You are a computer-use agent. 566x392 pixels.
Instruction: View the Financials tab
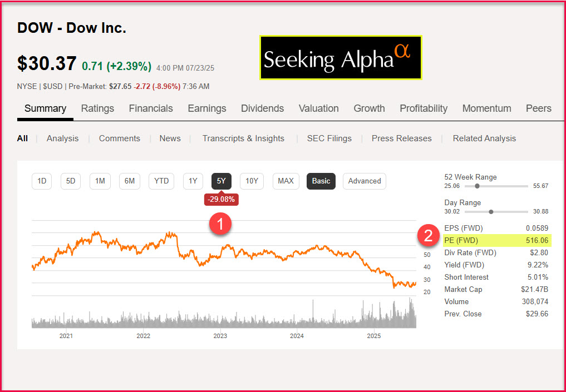[151, 108]
